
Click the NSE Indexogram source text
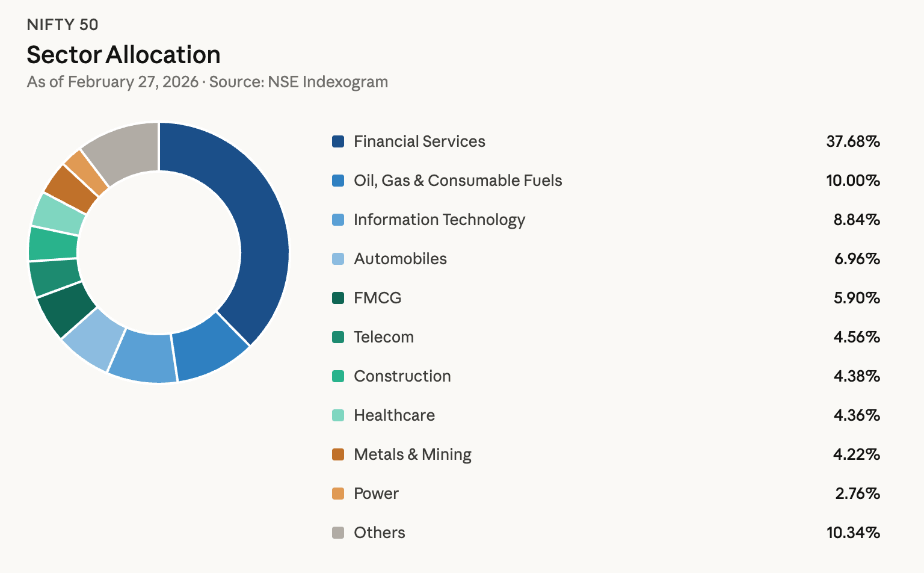[x=328, y=82]
